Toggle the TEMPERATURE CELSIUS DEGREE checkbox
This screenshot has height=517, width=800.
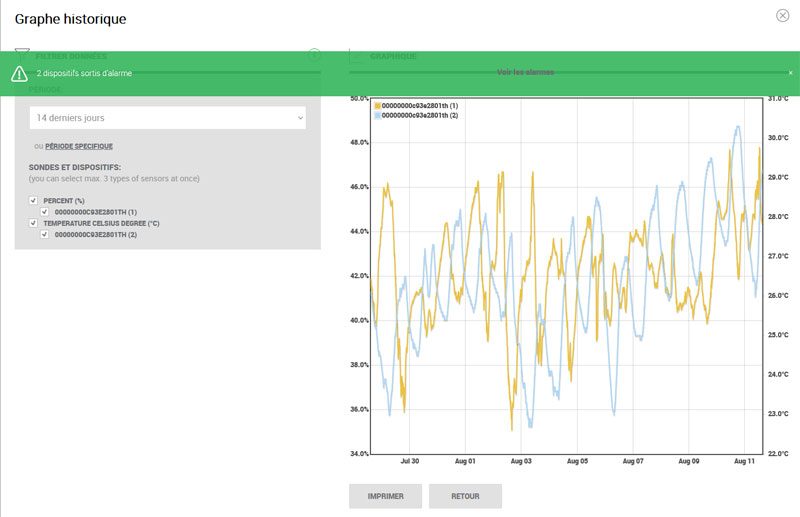click(x=33, y=223)
